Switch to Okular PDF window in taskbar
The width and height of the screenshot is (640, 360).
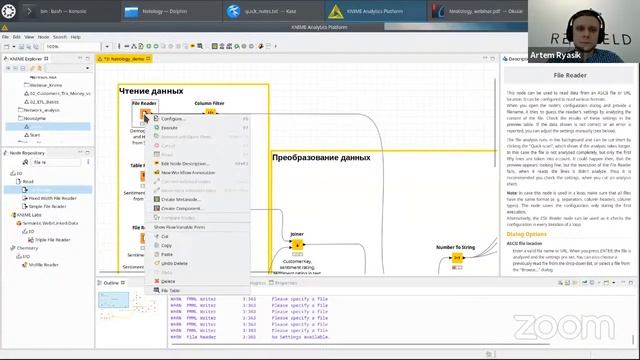click(478, 11)
